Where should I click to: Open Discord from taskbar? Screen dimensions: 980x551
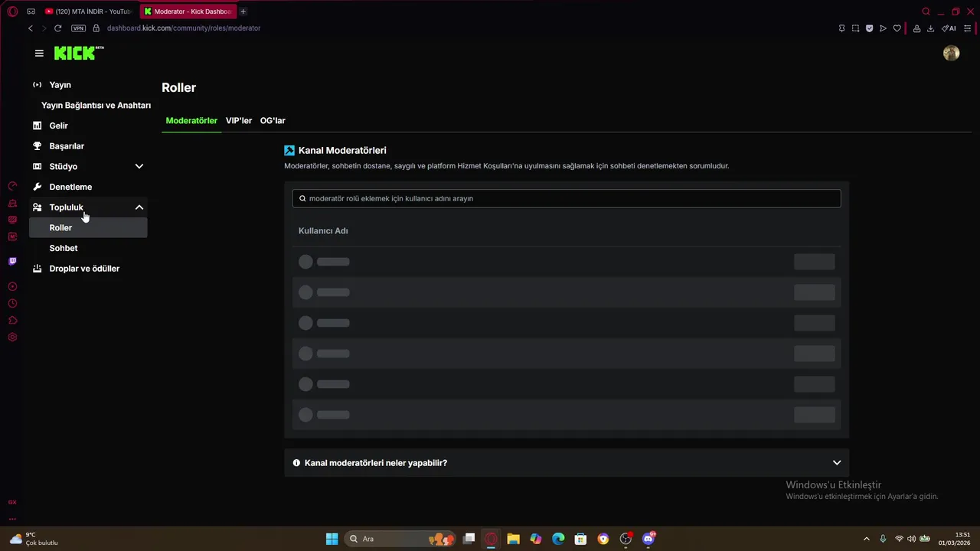[648, 539]
